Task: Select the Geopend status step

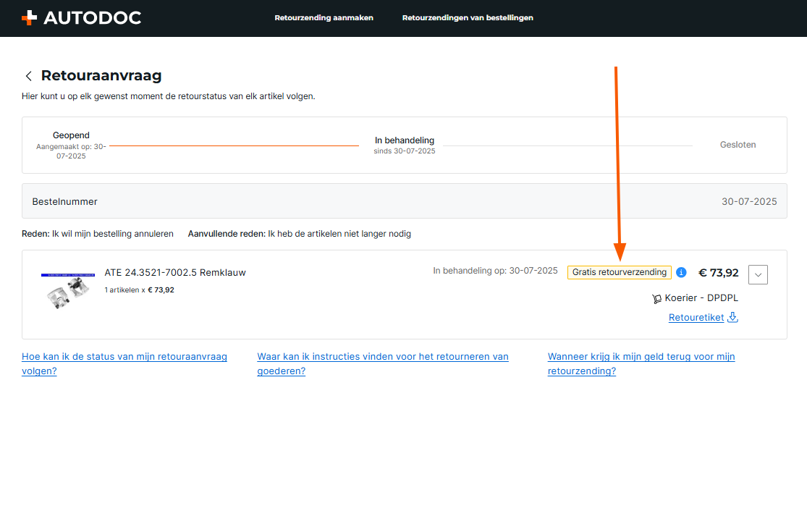Action: [x=71, y=135]
